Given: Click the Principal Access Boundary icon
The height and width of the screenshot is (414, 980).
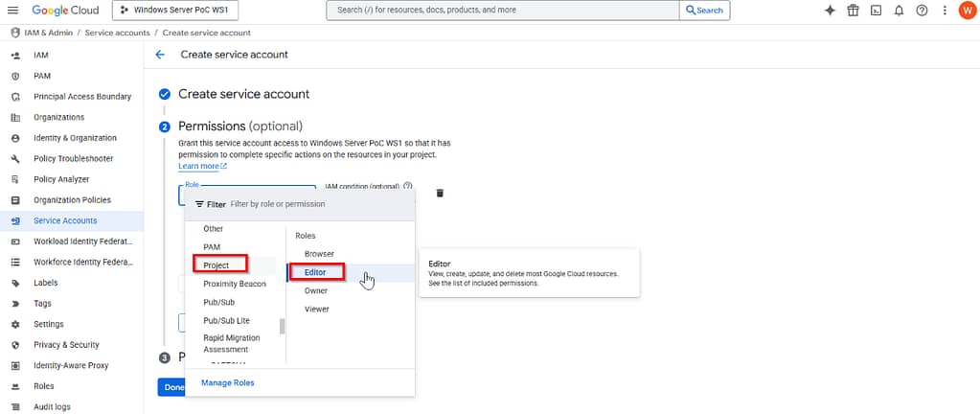Looking at the screenshot, I should [x=15, y=96].
